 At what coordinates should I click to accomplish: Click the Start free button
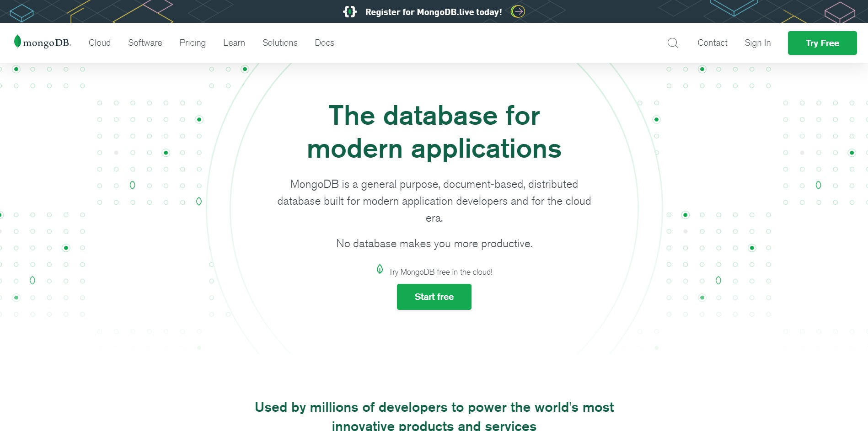pos(434,297)
